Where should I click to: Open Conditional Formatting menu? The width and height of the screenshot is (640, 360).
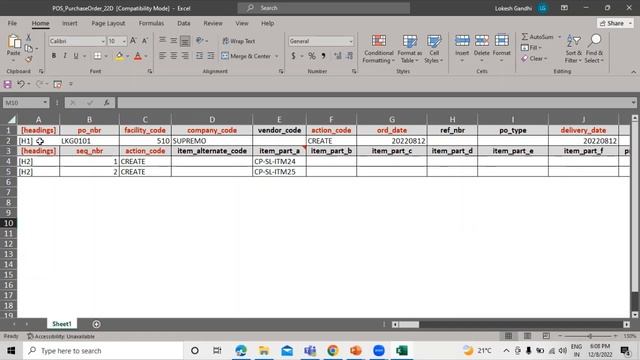[379, 49]
